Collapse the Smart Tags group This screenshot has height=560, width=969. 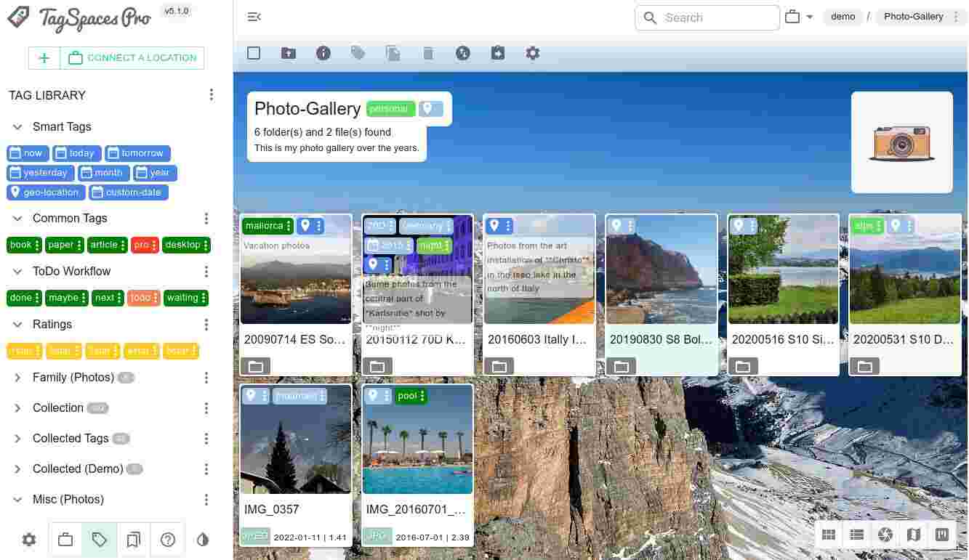pyautogui.click(x=17, y=126)
